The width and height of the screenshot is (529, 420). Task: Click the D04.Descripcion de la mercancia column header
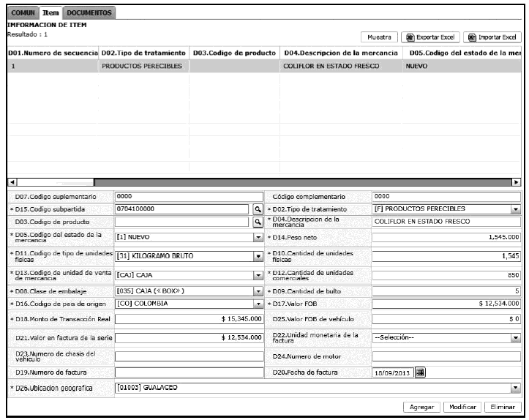[341, 53]
